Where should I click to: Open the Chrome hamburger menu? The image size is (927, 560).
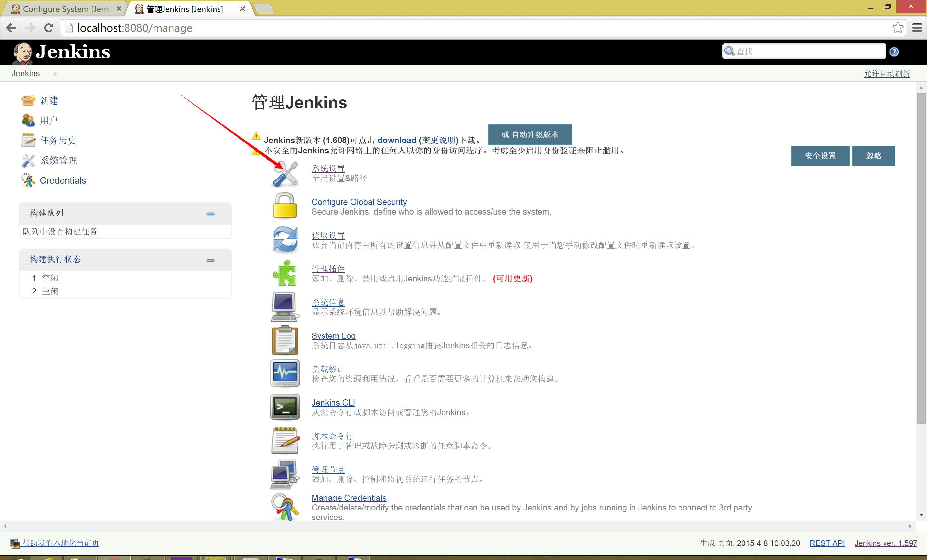917,28
